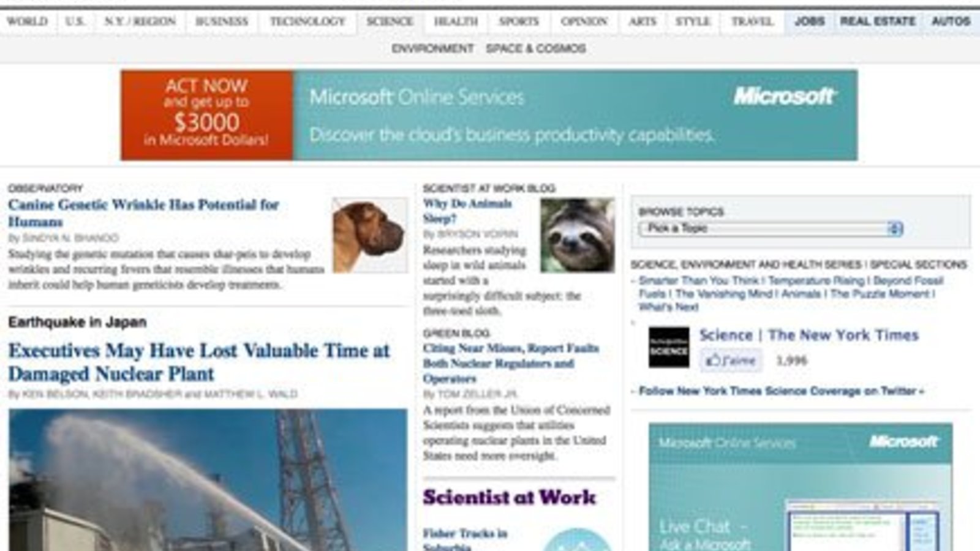
Task: Go to the Business section
Action: [222, 21]
